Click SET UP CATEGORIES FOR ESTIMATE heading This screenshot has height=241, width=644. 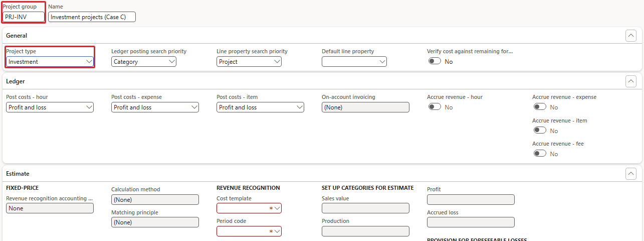point(368,188)
